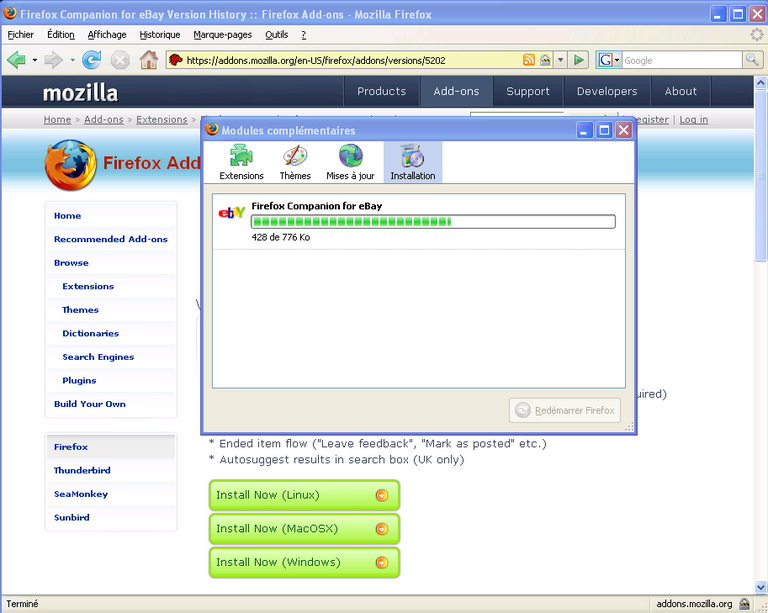The image size is (768, 613).
Task: Reload the page with the refresh icon
Action: click(92, 60)
